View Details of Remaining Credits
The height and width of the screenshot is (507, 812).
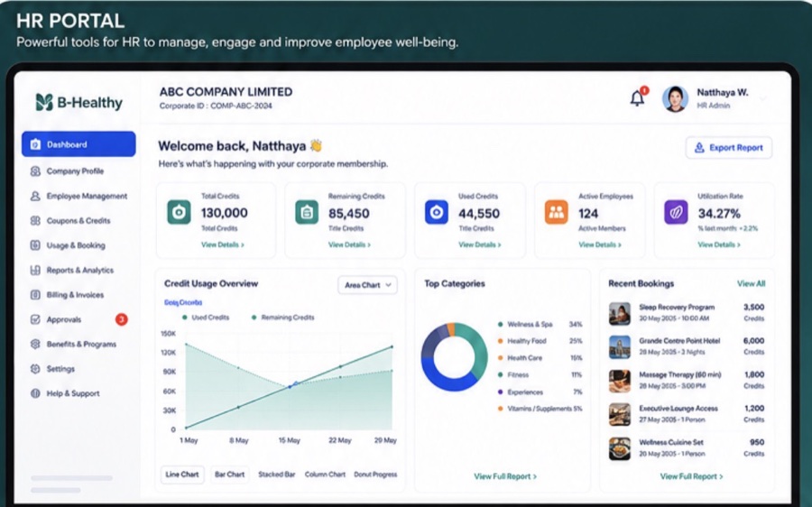(x=349, y=244)
